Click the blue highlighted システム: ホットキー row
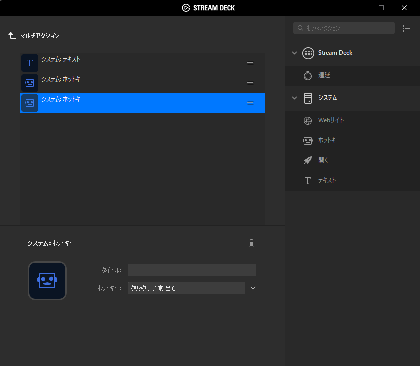Image resolution: width=420 pixels, height=366 pixels. click(x=143, y=103)
